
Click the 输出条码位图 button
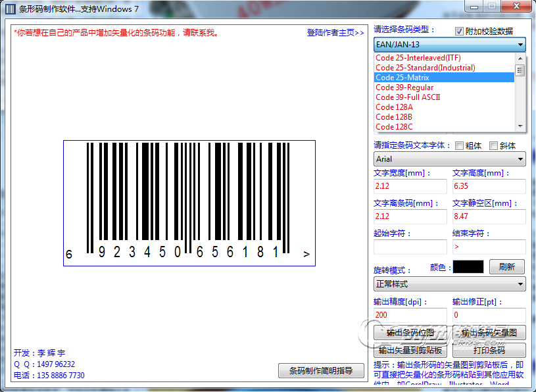pyautogui.click(x=410, y=333)
